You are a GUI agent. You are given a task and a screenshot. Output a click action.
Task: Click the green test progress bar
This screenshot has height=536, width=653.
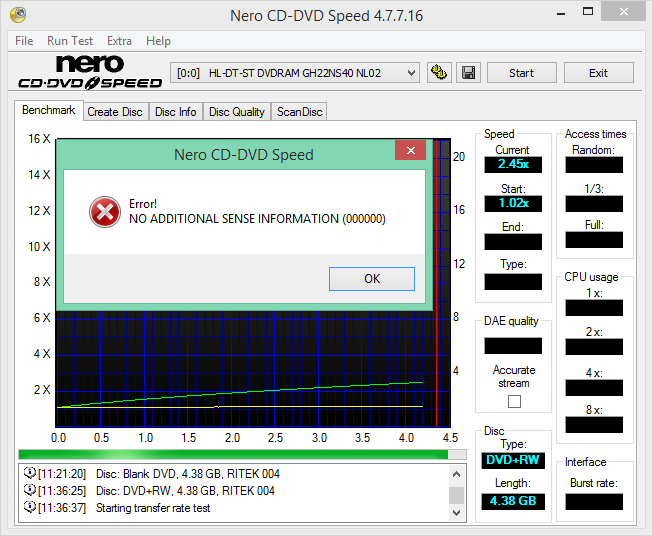coord(242,454)
